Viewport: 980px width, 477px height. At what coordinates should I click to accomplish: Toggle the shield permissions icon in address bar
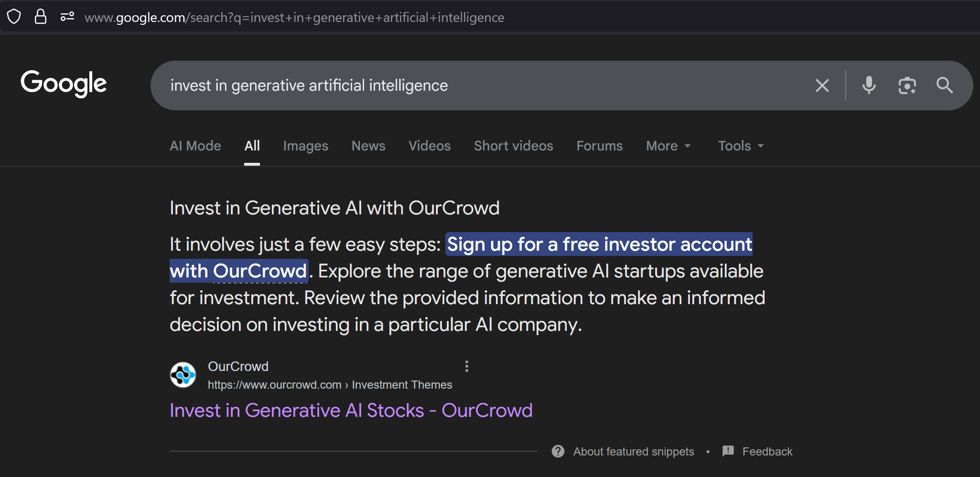pyautogui.click(x=67, y=17)
